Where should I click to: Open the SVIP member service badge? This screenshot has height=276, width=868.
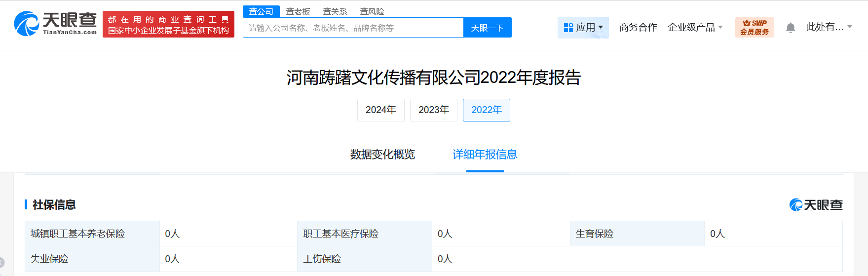click(x=754, y=28)
